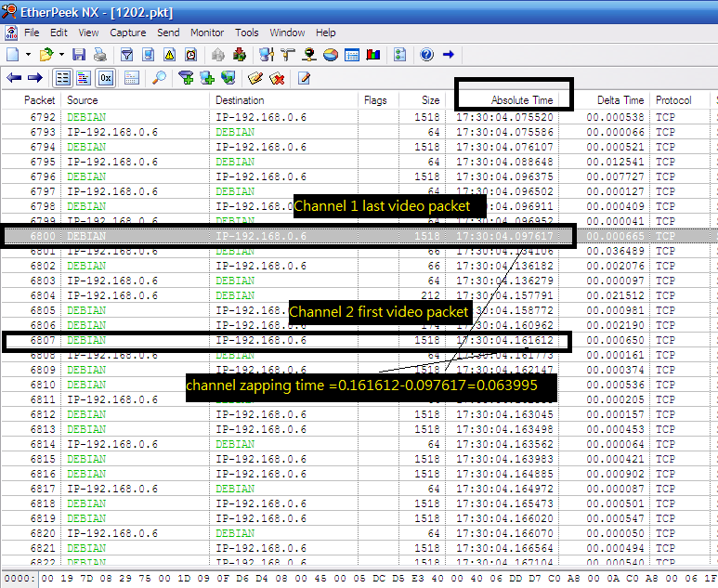
Task: Select packet row 6803
Action: (x=359, y=281)
